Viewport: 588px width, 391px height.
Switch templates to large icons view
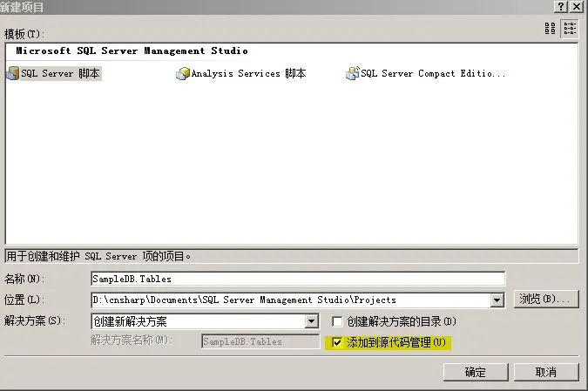click(x=550, y=29)
